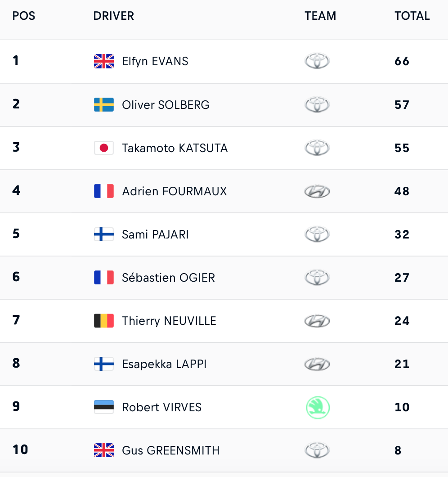The width and height of the screenshot is (448, 477).
Task: Click the British flag beside Elfyn Evans
Action: (104, 61)
